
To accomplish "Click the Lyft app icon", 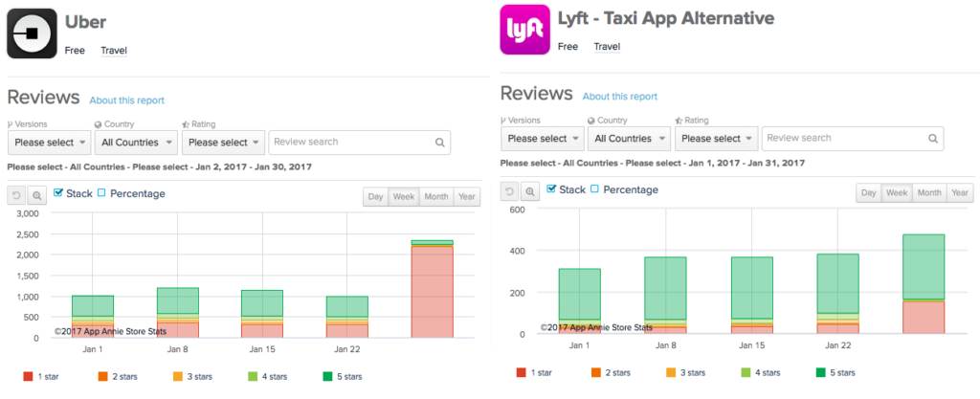I will point(525,30).
